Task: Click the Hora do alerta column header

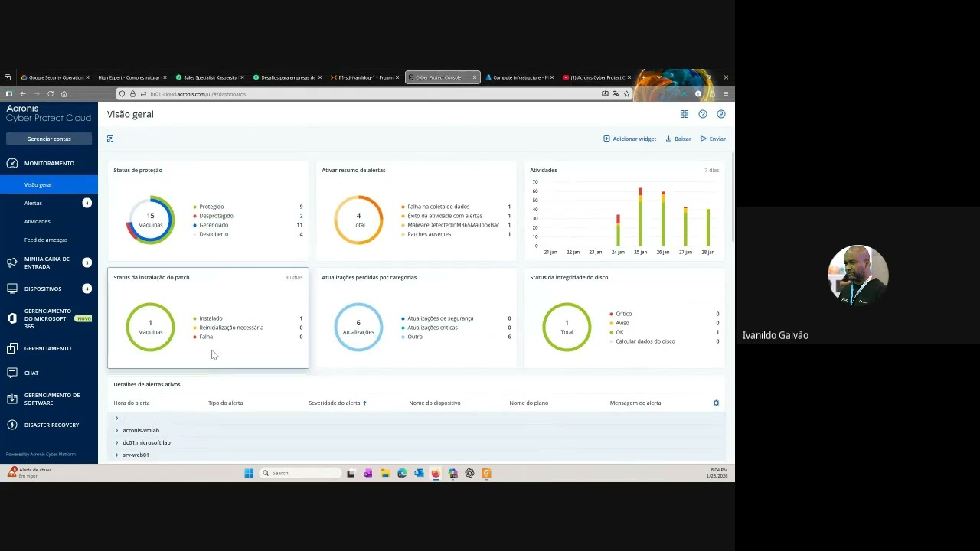Action: (x=132, y=403)
